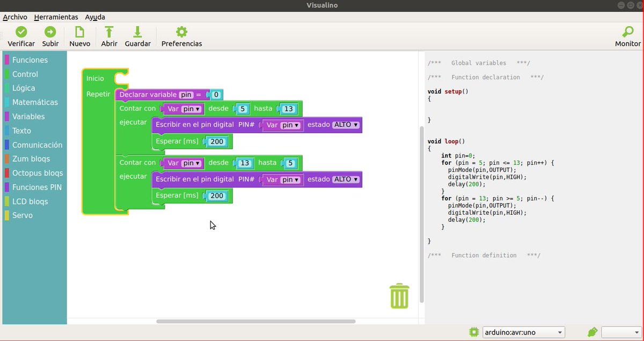
Task: Open the Ayuda menu
Action: (x=95, y=17)
